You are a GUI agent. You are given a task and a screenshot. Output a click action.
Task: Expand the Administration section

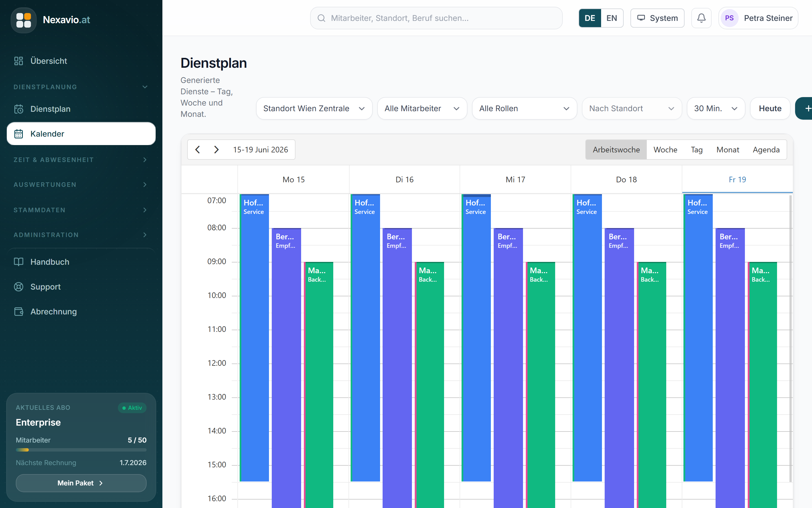81,235
